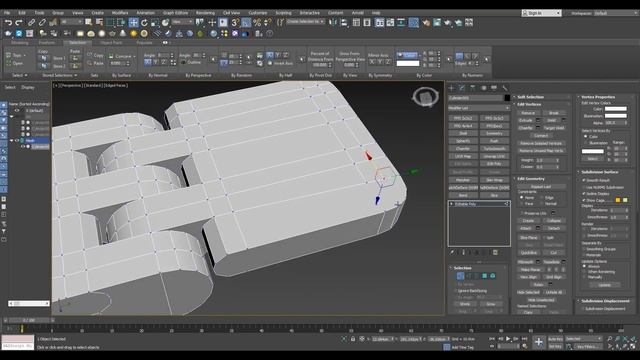Switch to the Modeling ribbon tab
Image resolution: width=640 pixels, height=360 pixels.
19,42
